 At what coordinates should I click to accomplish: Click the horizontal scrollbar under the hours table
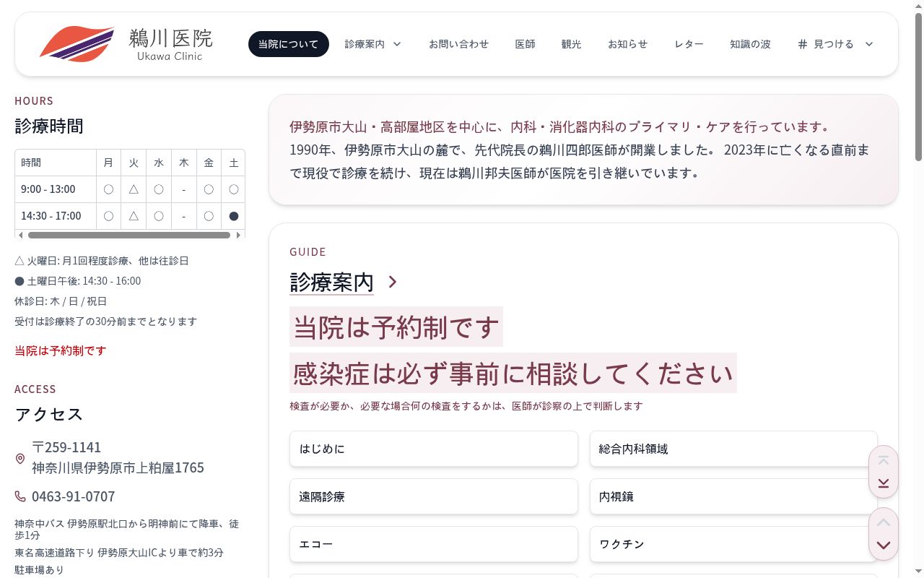129,235
